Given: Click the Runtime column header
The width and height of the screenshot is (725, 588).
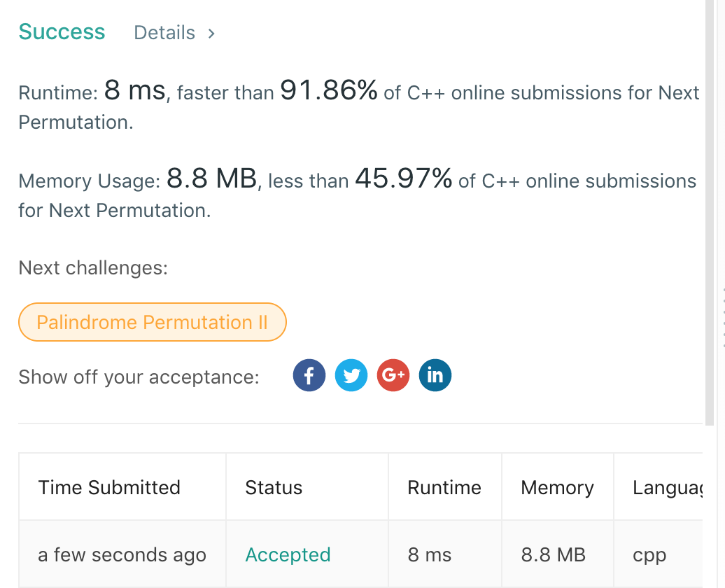Looking at the screenshot, I should (444, 488).
